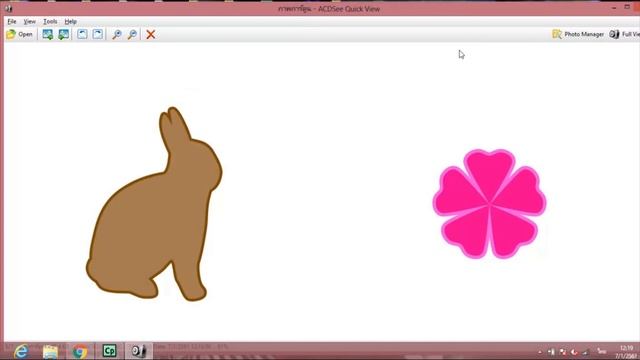Viewport: 640px width, 360px height.
Task: Go to the previous image
Action: pyautogui.click(x=48, y=34)
